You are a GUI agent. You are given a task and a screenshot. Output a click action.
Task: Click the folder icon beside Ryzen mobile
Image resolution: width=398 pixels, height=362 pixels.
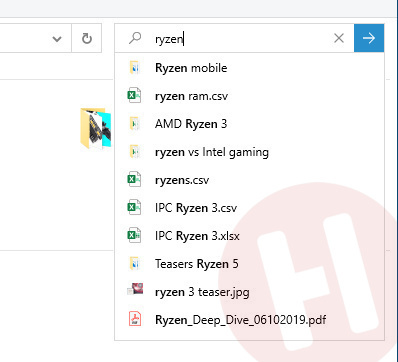135,68
